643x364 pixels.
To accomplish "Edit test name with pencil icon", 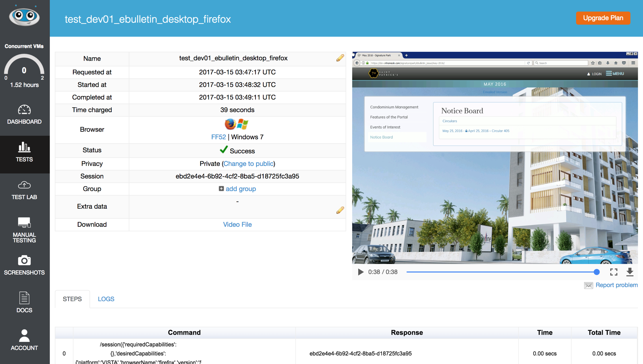I will (x=340, y=58).
